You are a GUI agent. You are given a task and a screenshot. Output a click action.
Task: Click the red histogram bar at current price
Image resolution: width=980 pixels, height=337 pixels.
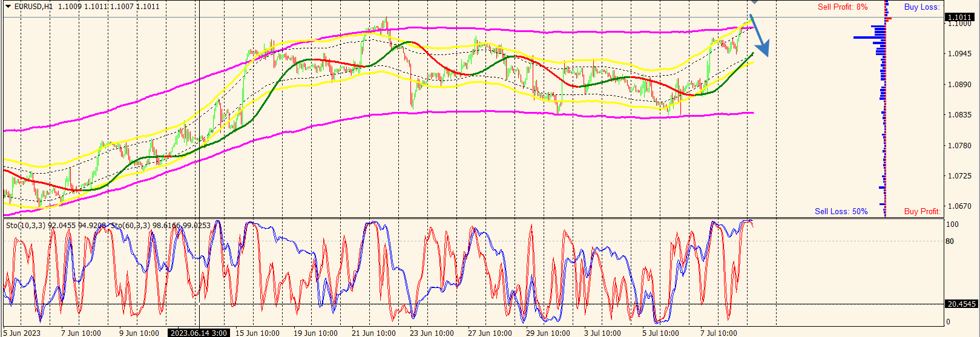(x=888, y=19)
